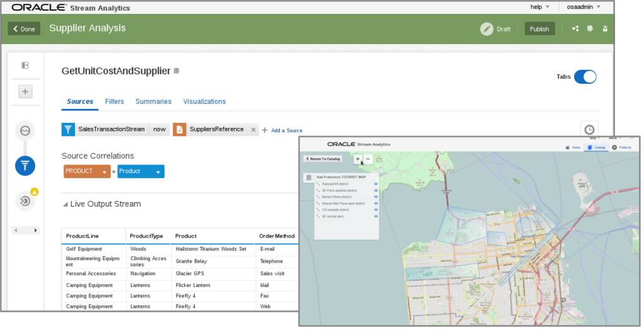This screenshot has height=330, width=644.
Task: Open the Visualizations tab
Action: pyautogui.click(x=204, y=101)
